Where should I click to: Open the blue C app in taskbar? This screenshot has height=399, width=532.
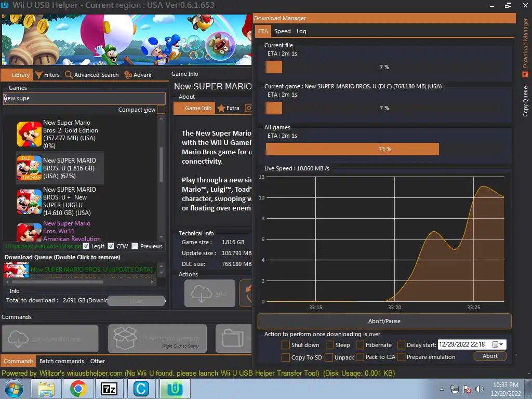point(141,389)
